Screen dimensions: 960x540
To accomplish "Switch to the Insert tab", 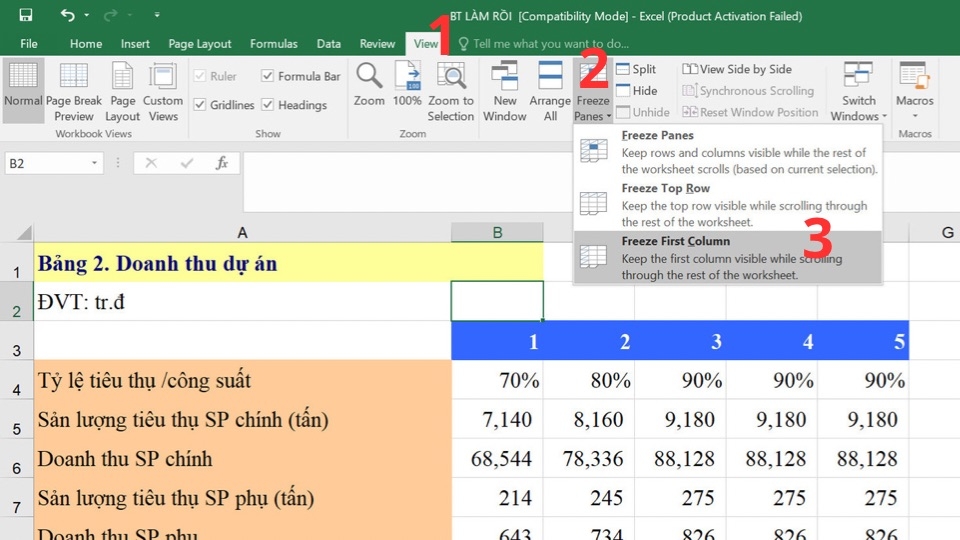I will 135,43.
